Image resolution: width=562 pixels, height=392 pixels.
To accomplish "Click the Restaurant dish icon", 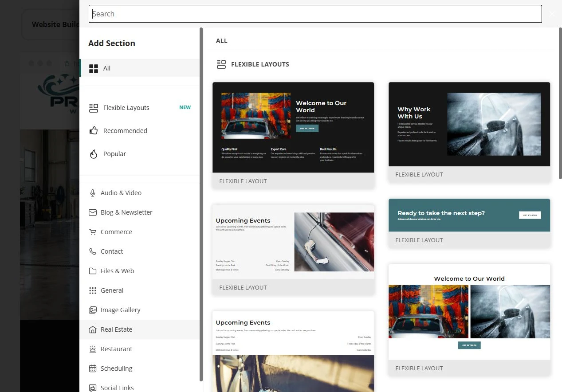I will [x=93, y=349].
